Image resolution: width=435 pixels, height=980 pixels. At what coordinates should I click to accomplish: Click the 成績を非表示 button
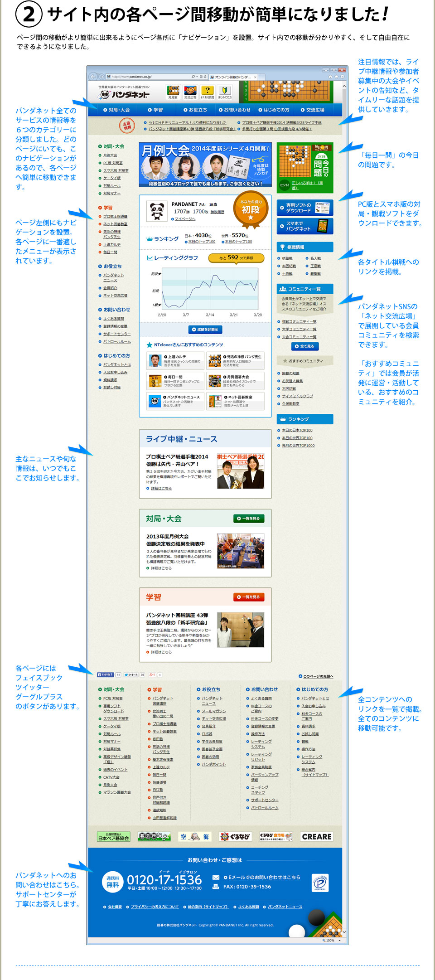[x=205, y=330]
